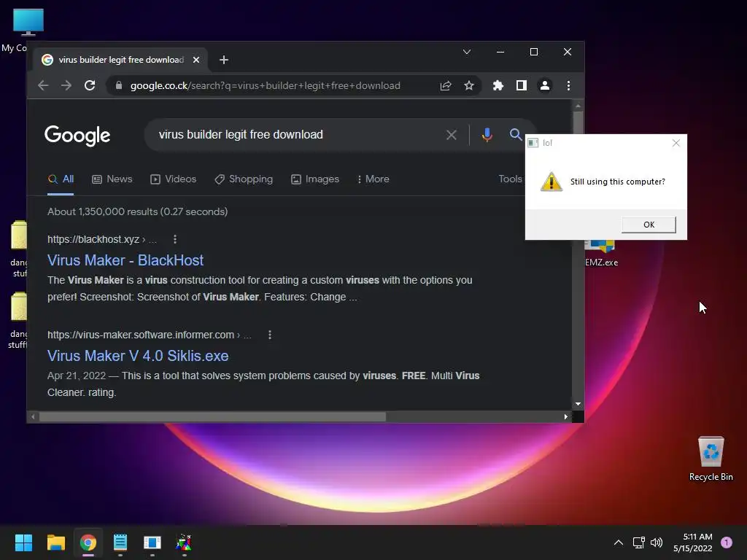Image resolution: width=747 pixels, height=560 pixels.
Task: Open Chrome's side panel
Action: 521,86
